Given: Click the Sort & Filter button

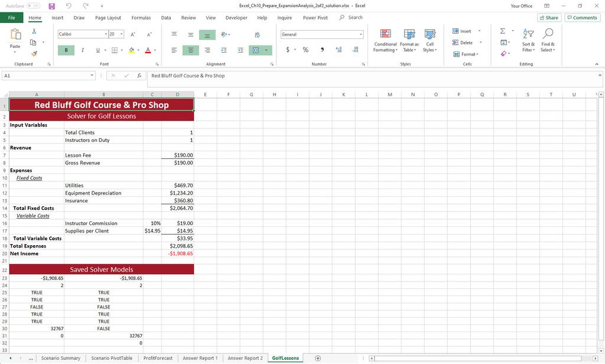Looking at the screenshot, I should pos(528,41).
